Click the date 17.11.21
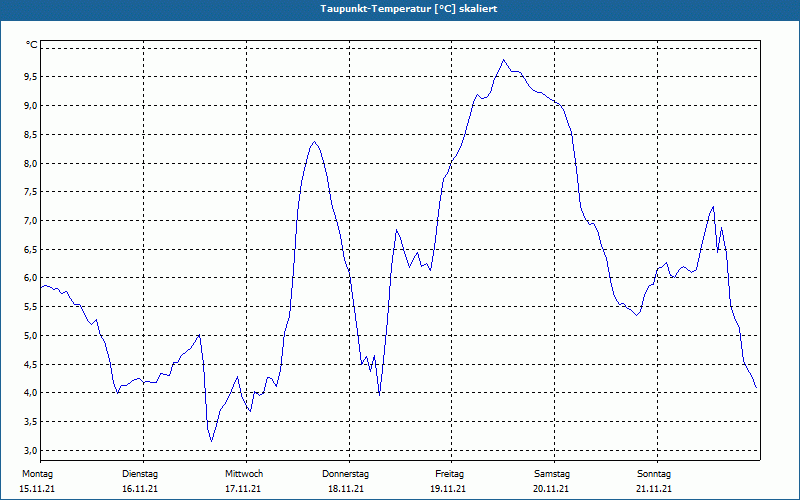 [x=243, y=489]
